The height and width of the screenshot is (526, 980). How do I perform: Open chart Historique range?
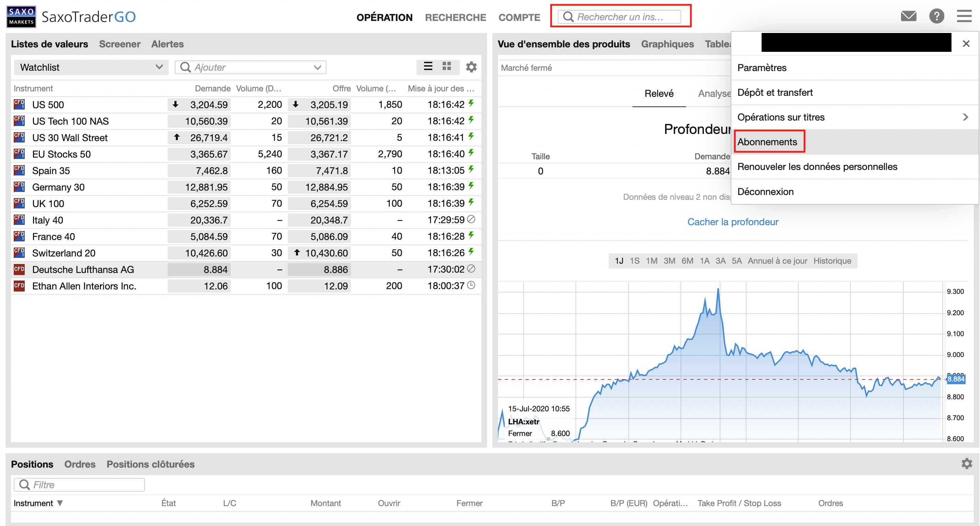tap(832, 261)
